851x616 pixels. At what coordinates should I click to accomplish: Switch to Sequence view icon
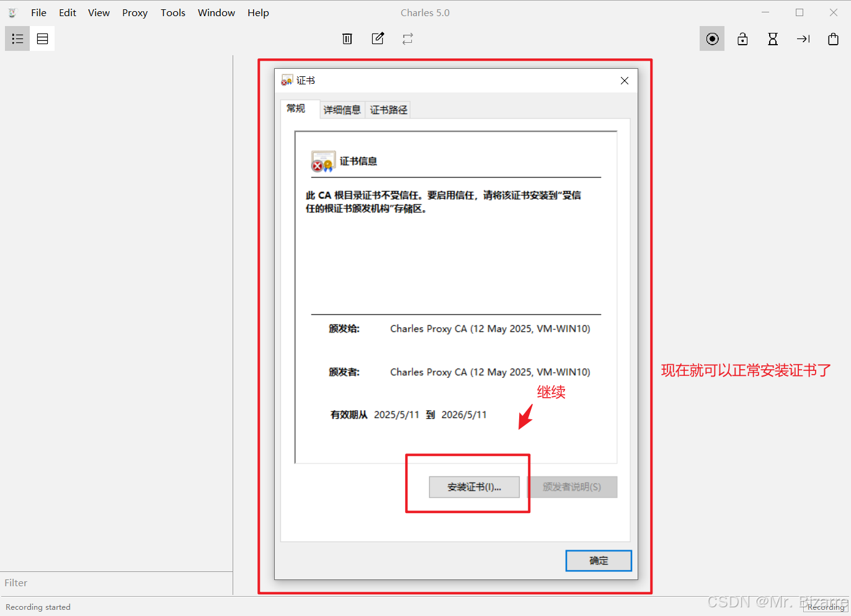(42, 38)
